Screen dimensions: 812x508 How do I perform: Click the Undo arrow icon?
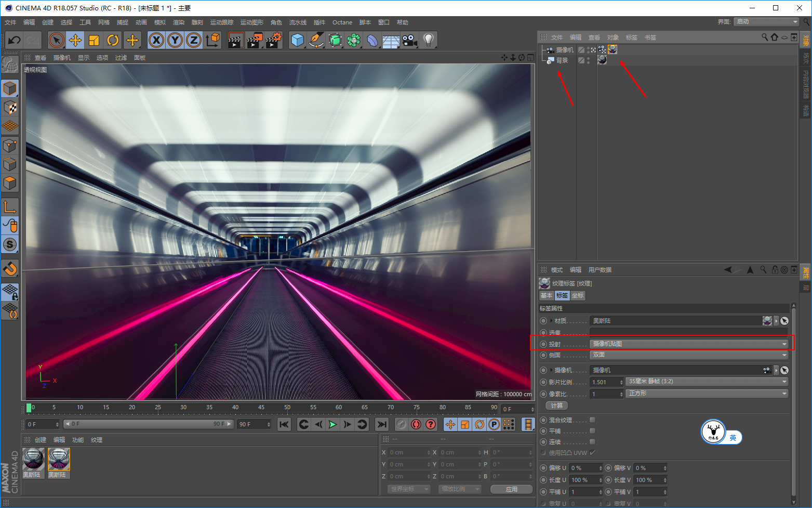click(15, 40)
